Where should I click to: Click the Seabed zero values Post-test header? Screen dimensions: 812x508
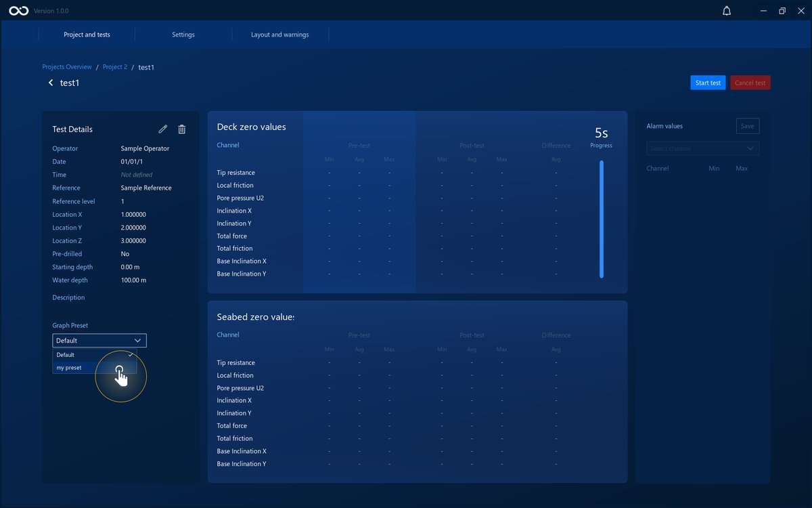[472, 335]
